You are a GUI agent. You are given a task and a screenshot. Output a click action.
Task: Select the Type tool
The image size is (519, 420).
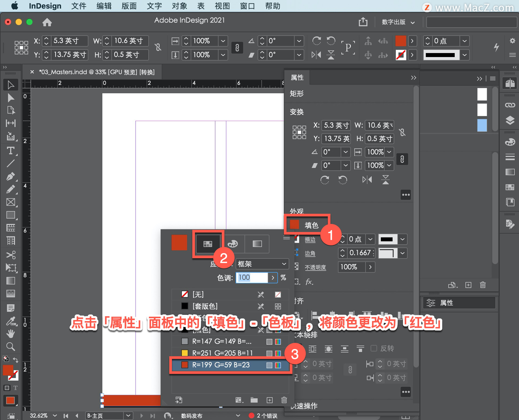[x=11, y=151]
